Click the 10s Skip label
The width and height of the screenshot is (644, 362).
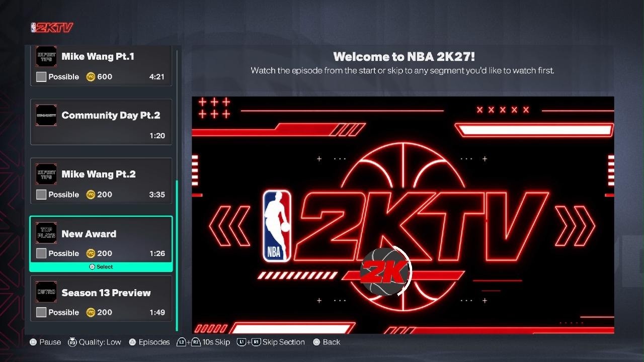tap(216, 342)
